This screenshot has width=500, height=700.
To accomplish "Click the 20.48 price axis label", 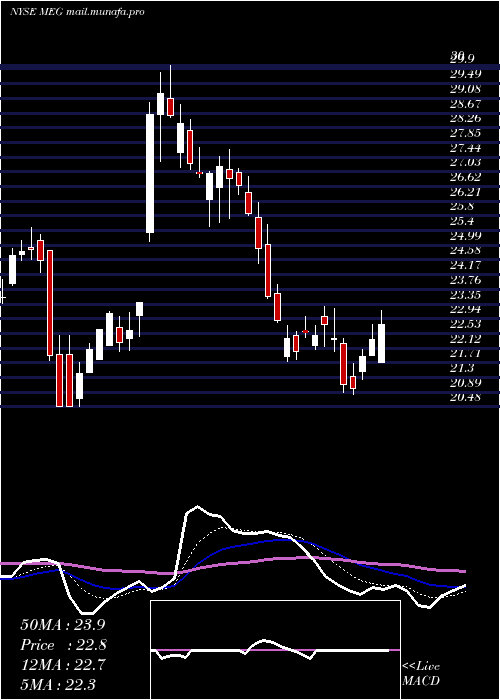I will point(466,397).
